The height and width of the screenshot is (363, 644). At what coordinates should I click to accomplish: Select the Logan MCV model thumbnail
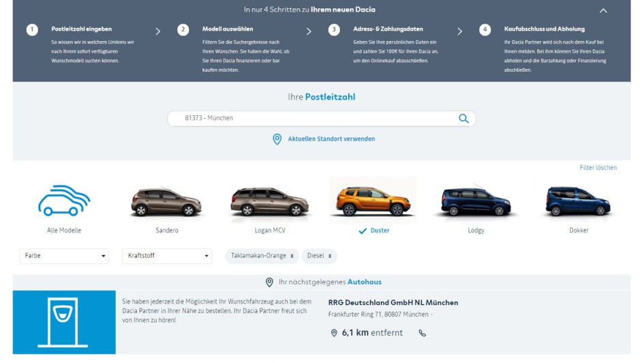[x=270, y=201]
